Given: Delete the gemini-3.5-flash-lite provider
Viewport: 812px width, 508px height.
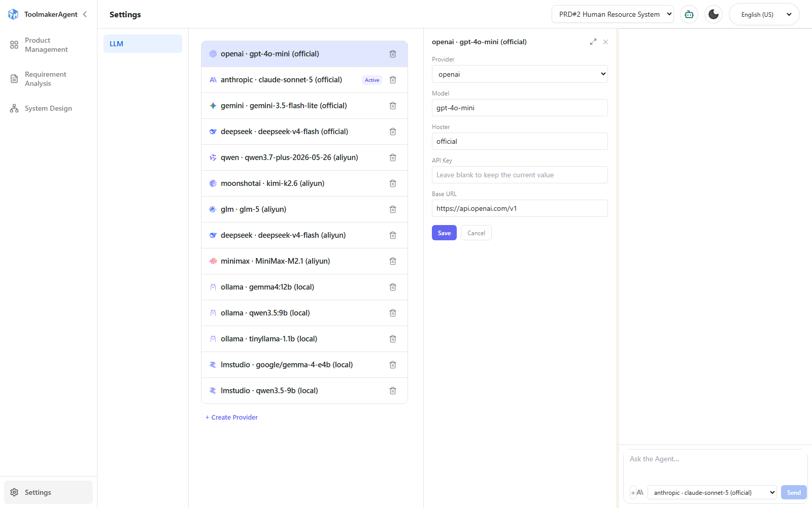Looking at the screenshot, I should click(x=393, y=106).
